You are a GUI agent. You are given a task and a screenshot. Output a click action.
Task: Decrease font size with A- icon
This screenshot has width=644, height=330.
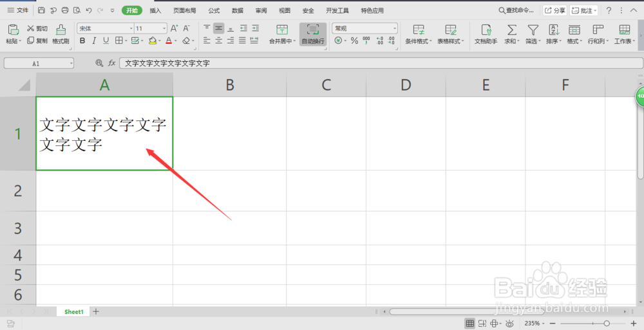click(x=187, y=28)
